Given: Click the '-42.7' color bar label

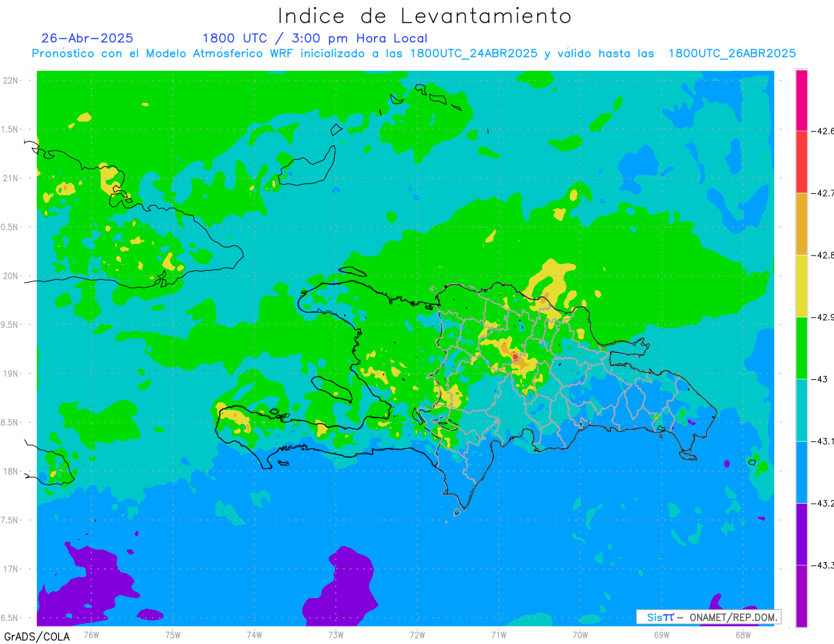Looking at the screenshot, I should (x=821, y=193).
